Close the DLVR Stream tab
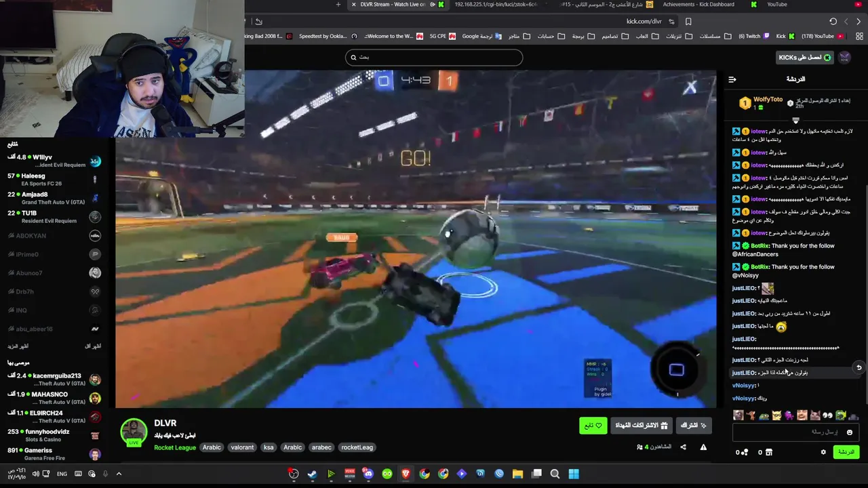This screenshot has height=488, width=868. 353,5
